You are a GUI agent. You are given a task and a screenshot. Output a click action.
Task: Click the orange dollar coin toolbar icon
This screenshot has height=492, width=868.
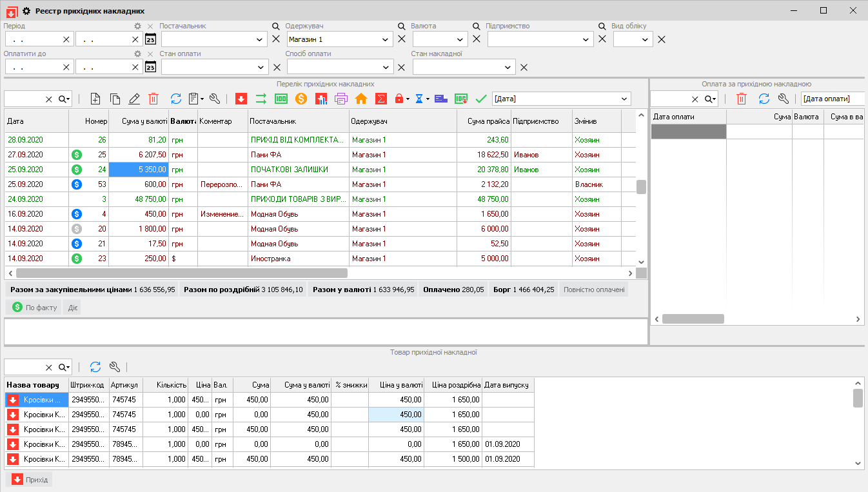pyautogui.click(x=301, y=99)
